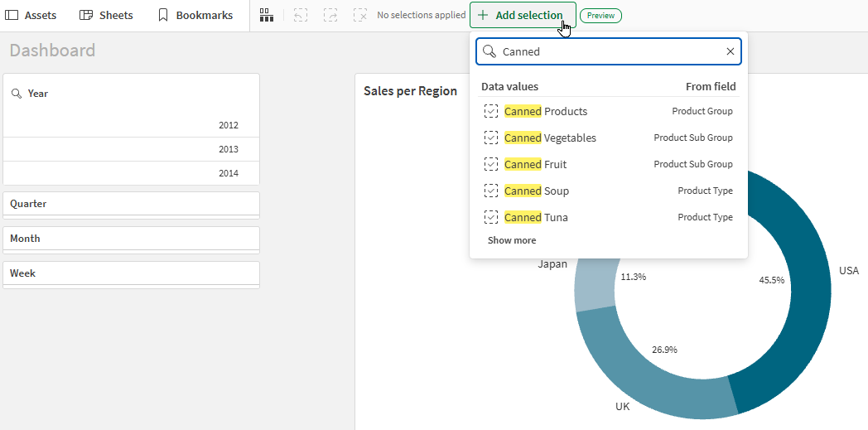
Task: Tick the Canned Products checkbox
Action: [491, 111]
